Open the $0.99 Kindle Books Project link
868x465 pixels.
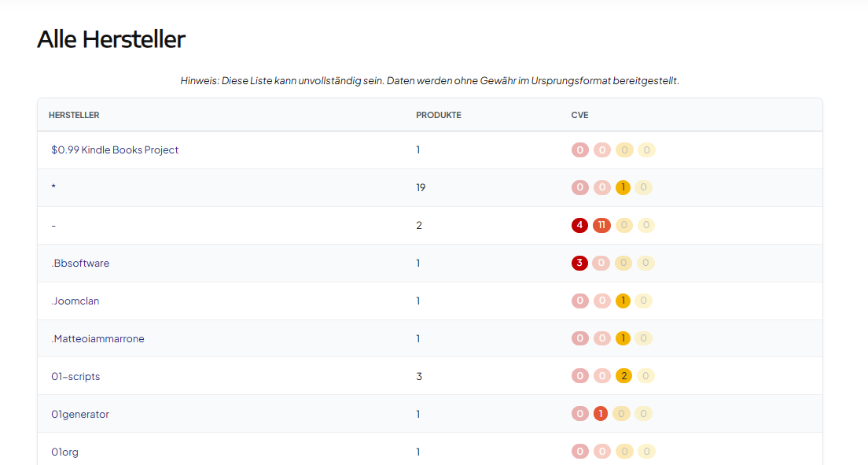pyautogui.click(x=115, y=149)
